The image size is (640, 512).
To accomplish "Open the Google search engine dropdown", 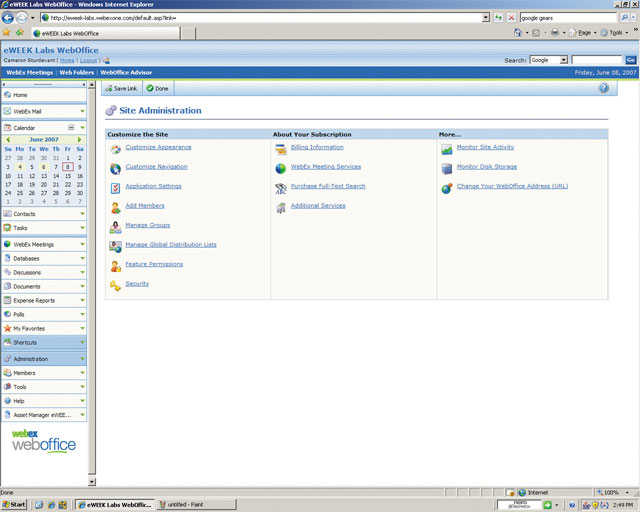I will (564, 60).
